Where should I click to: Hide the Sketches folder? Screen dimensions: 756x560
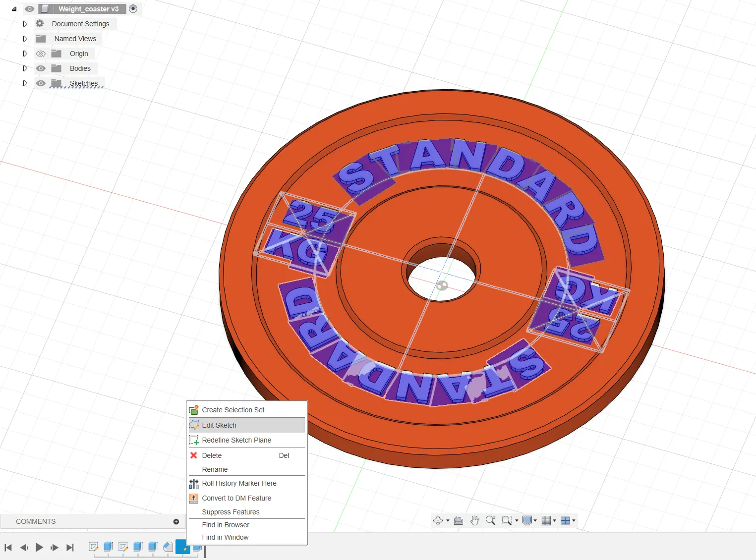pos(41,83)
